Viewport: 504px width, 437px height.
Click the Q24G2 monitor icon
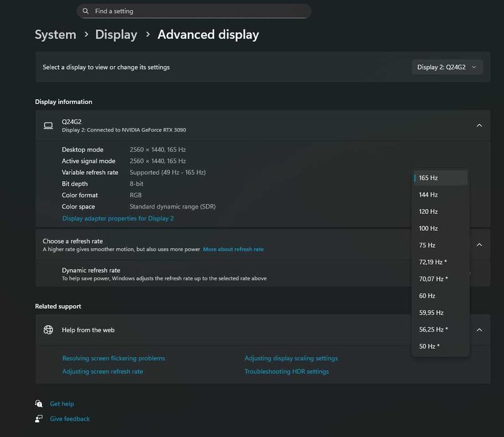tap(48, 125)
